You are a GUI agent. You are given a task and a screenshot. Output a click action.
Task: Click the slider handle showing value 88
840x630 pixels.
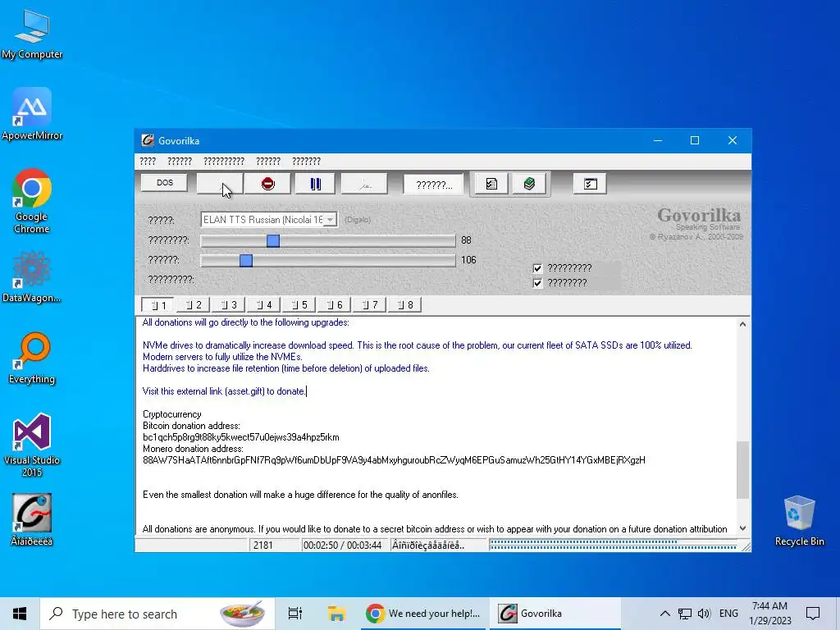(273, 240)
